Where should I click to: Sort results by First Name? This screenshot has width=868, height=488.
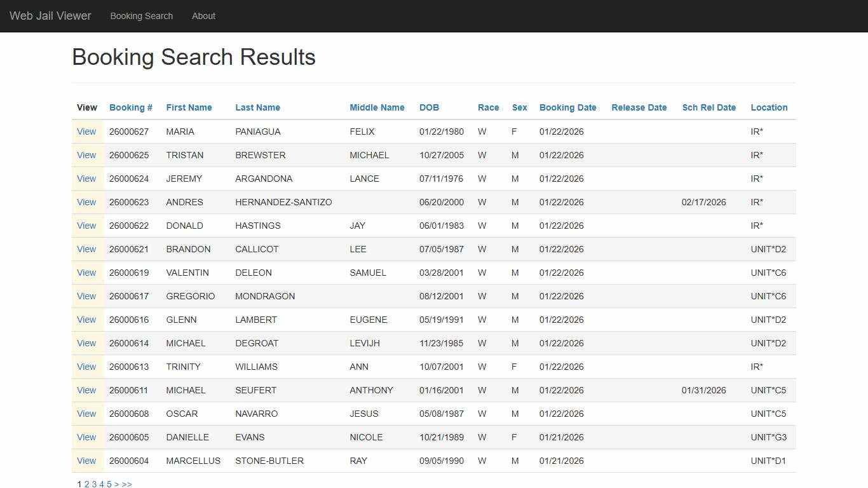point(189,107)
